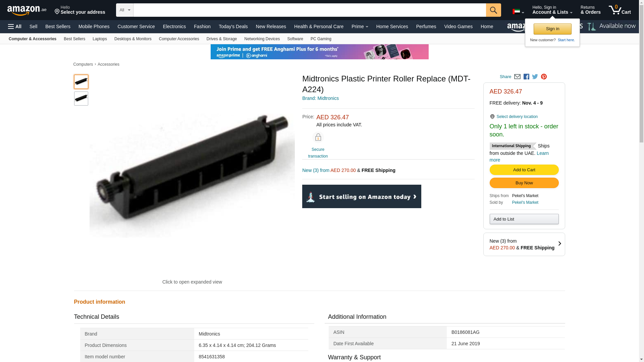The image size is (644, 362).
Task: Click inside the Amazon search field
Action: [309, 10]
